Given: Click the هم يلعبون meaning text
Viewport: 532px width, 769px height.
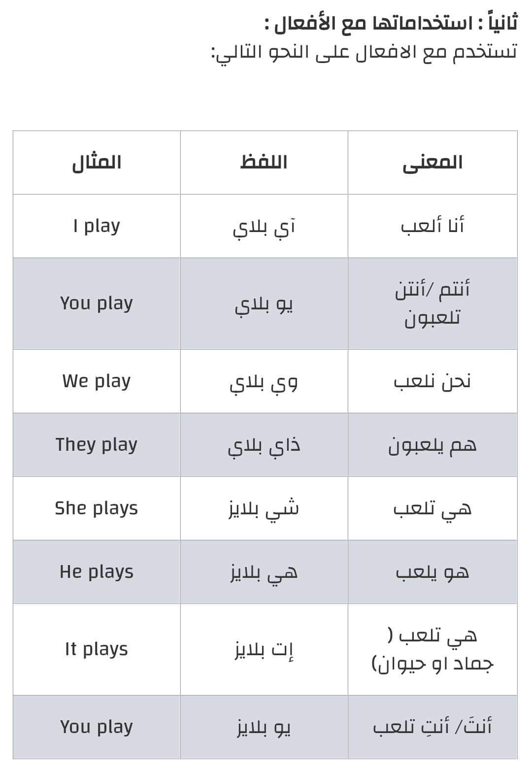Looking at the screenshot, I should click(x=432, y=446).
